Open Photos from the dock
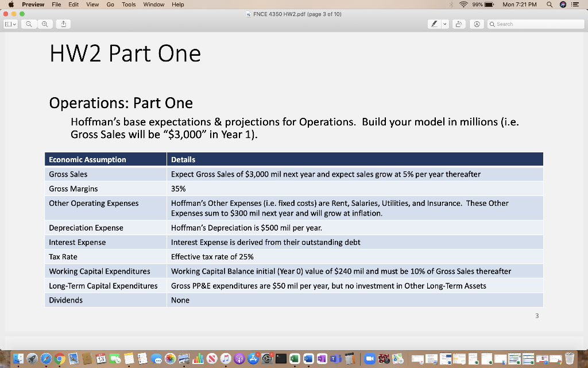Screen dimensions: 588x368 170,359
